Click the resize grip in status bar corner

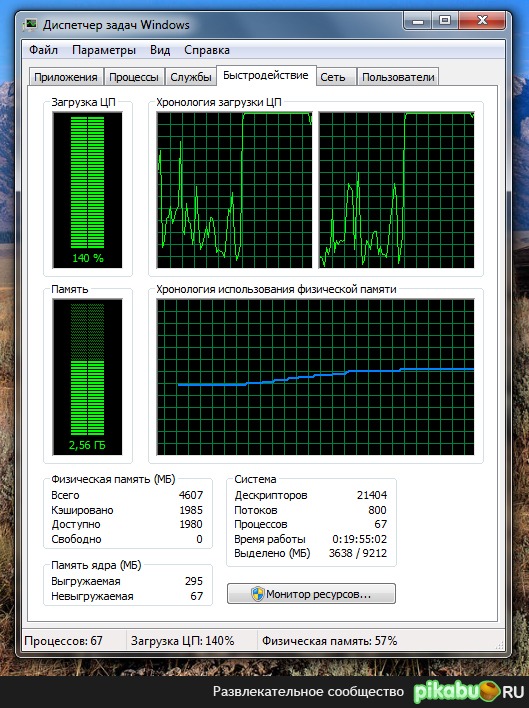pyautogui.click(x=499, y=645)
